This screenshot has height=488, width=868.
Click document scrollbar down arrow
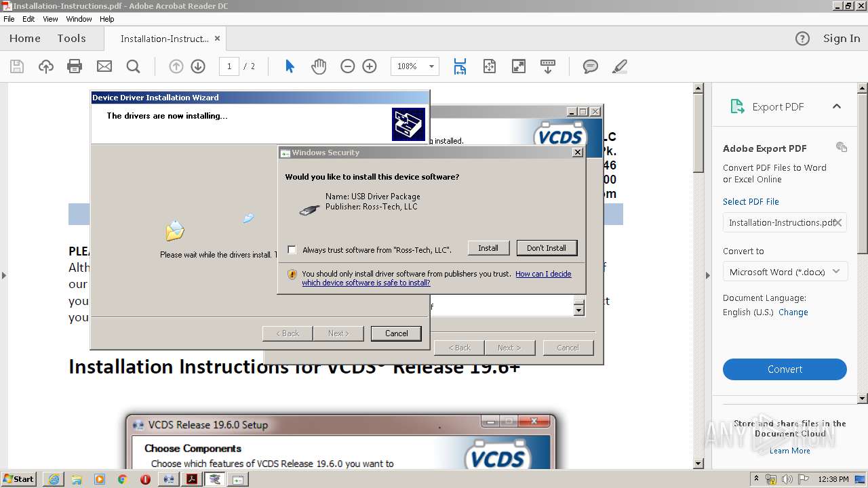[698, 464]
